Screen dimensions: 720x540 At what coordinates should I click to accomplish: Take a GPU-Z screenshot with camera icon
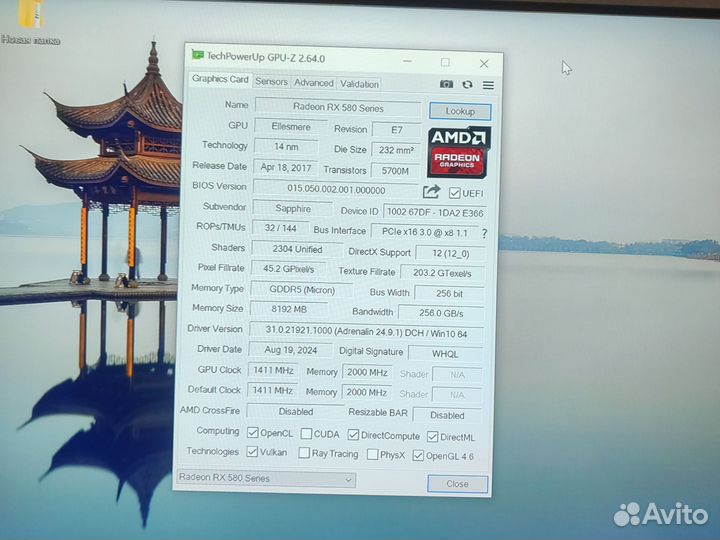click(x=446, y=84)
